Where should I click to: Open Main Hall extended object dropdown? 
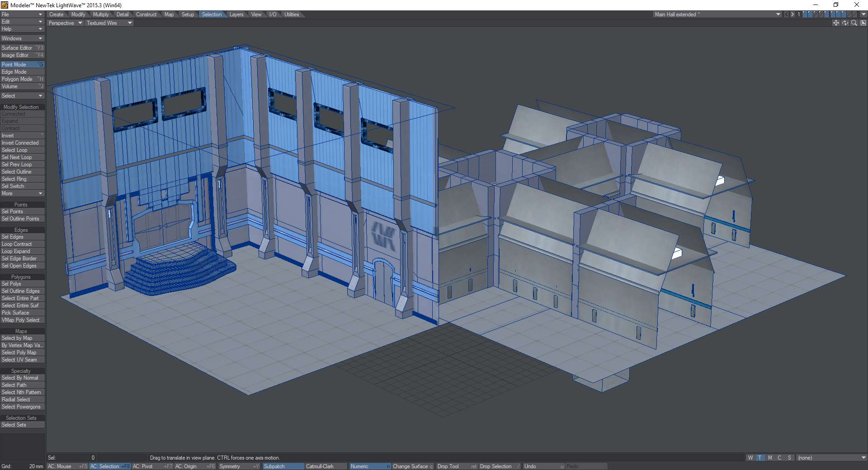717,14
